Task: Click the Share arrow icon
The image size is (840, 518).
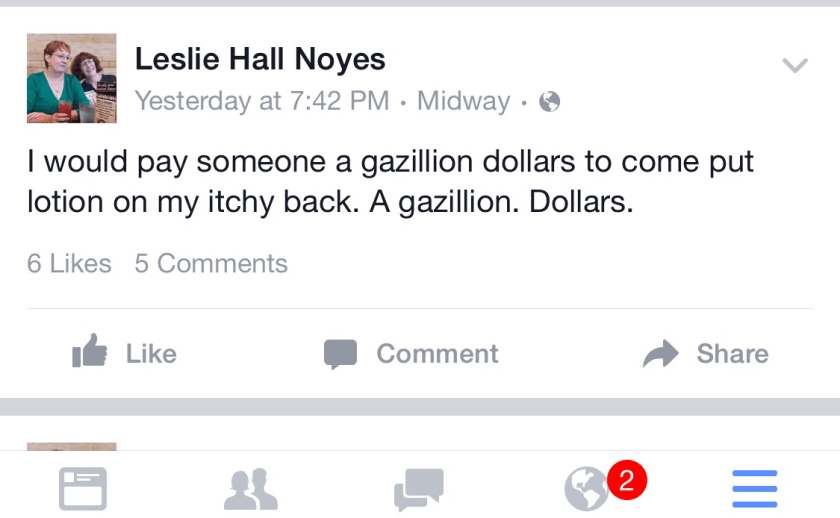Action: point(660,353)
